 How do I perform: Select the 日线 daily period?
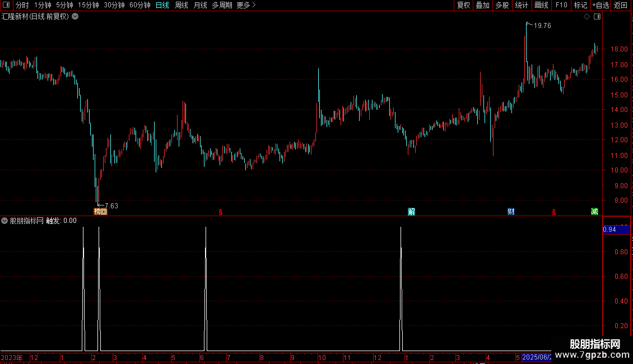point(162,5)
